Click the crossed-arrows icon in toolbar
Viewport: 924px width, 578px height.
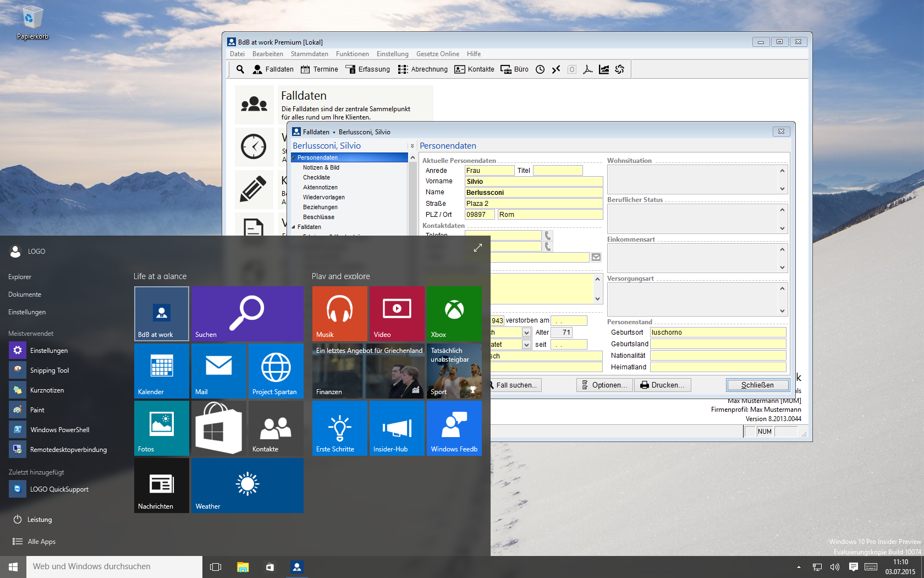click(x=556, y=69)
